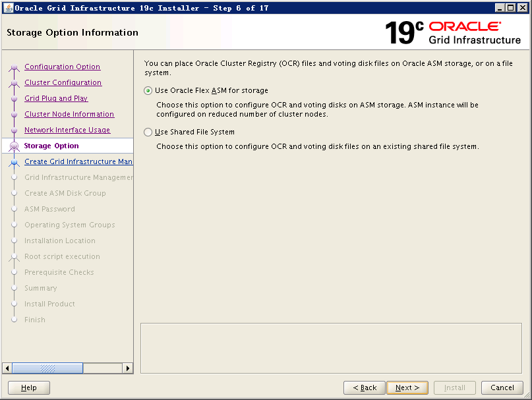Click the Cluster Node Information step bullet
Viewport: 532px width, 400px height.
14,115
